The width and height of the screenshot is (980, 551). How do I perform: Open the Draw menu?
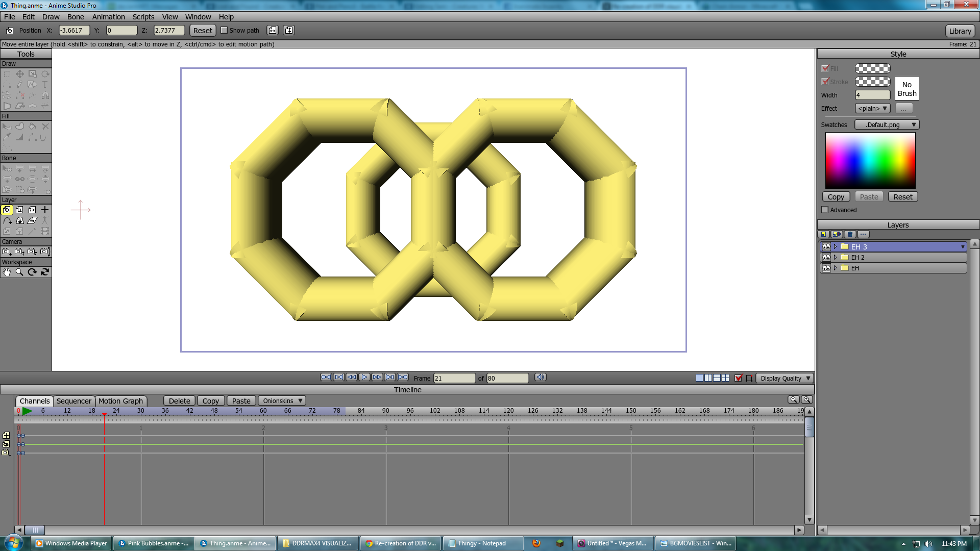(x=51, y=17)
